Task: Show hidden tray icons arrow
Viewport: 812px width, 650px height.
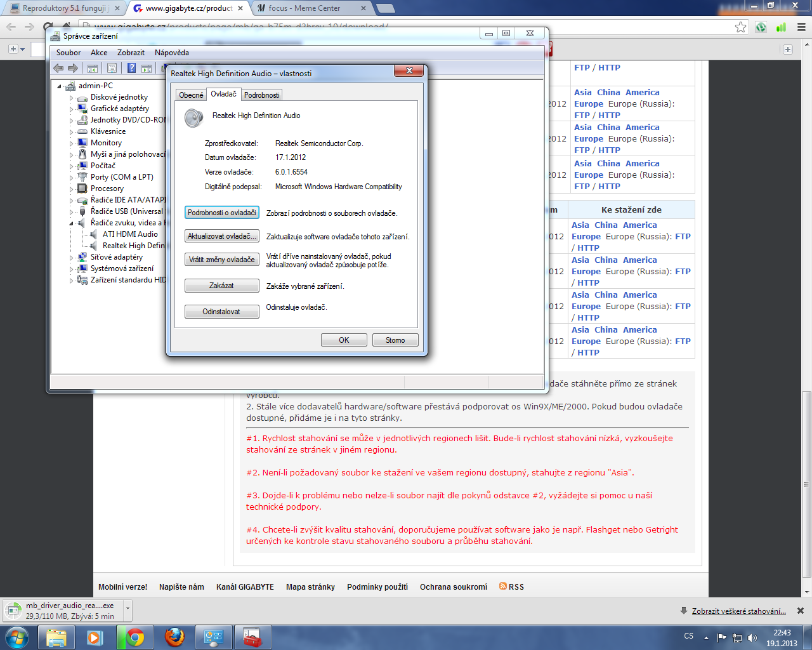Action: (706, 637)
